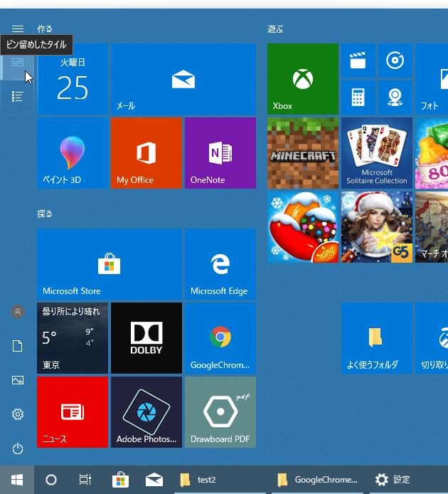Open Settings gear in Start sidebar
Viewport: 448px width, 494px height.
point(18,414)
